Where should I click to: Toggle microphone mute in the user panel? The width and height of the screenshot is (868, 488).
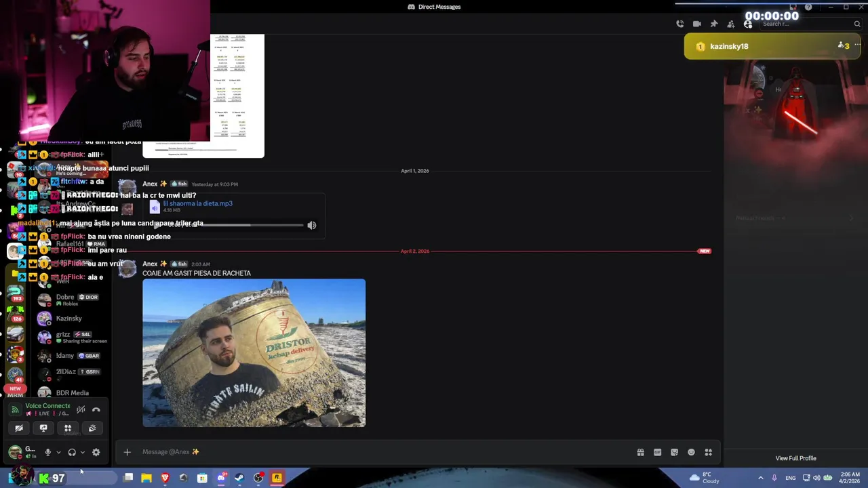point(47,452)
